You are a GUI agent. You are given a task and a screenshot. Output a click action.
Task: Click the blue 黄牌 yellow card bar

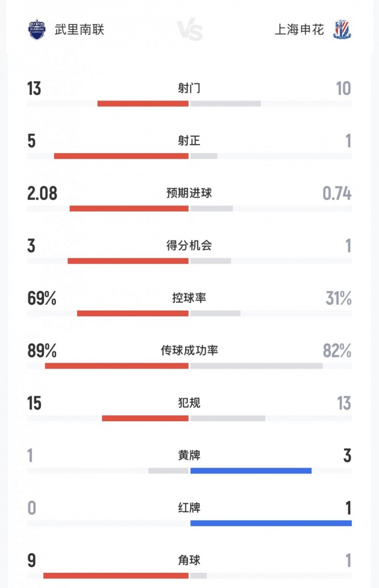251,471
